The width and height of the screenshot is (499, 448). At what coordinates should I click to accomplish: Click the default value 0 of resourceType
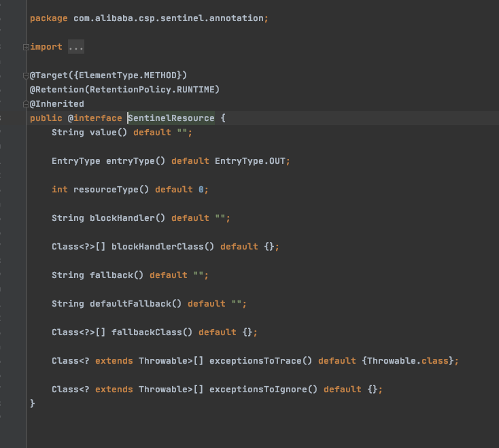pyautogui.click(x=201, y=190)
